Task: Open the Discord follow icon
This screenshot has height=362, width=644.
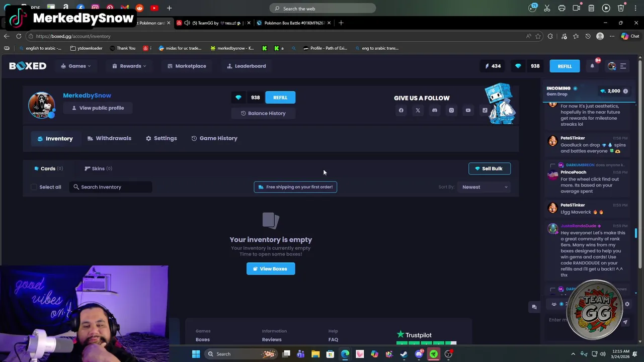Action: click(x=435, y=110)
